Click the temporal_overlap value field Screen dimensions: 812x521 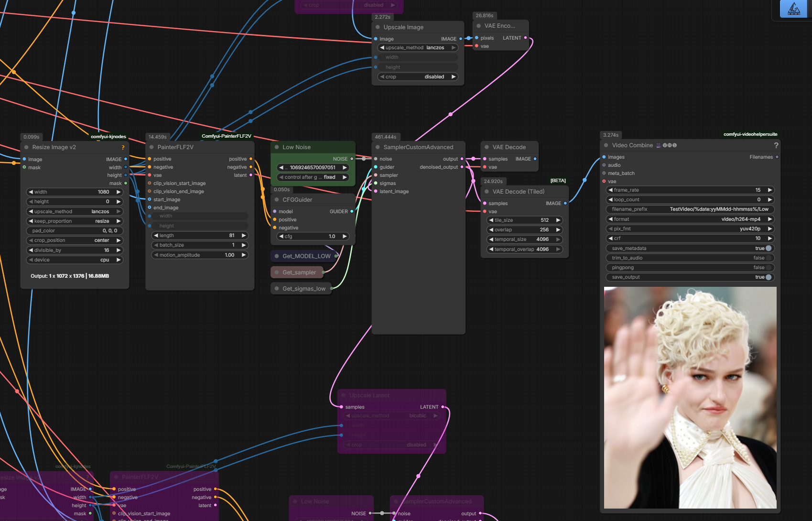(524, 250)
